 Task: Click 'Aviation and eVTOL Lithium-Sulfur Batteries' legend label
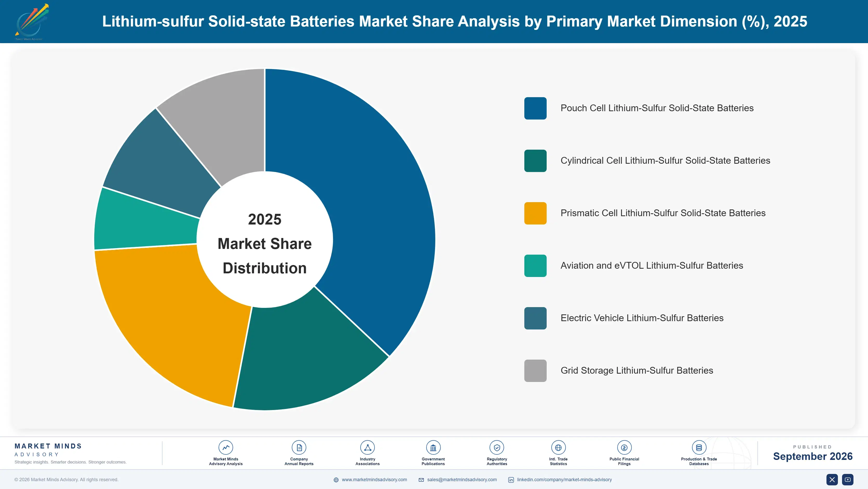coord(652,266)
